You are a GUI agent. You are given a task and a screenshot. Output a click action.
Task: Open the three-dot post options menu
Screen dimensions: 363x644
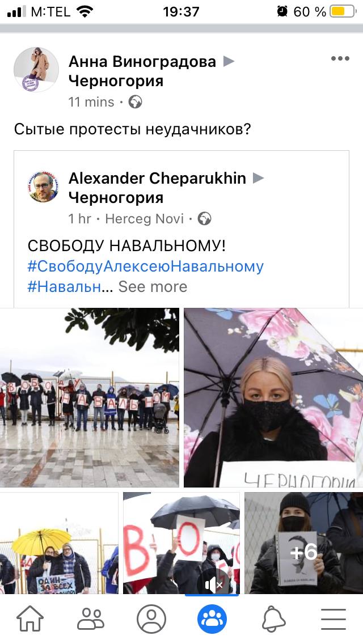tap(340, 58)
